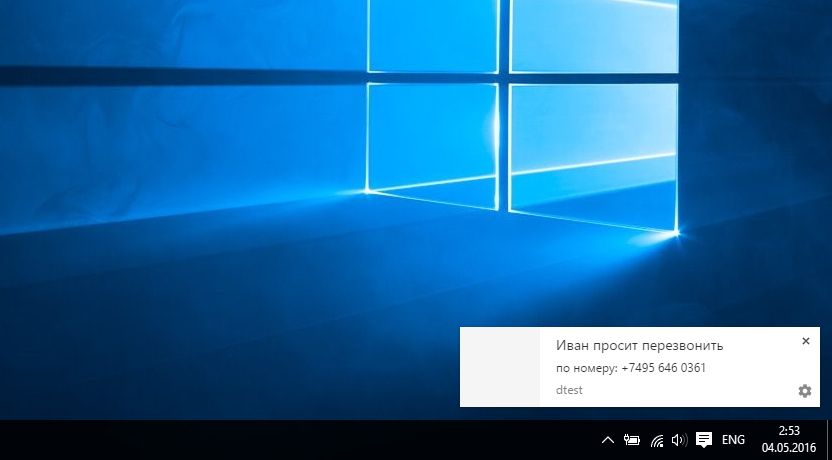Viewport: 832px width, 460px height.
Task: Close the Иван просит перезвонить notification
Action: (805, 341)
